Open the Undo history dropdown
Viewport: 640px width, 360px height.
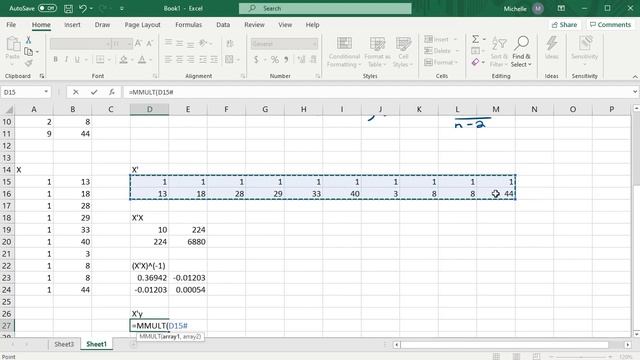91,9
